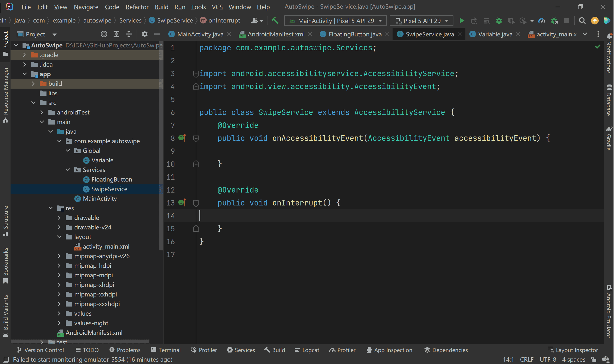
Task: Click the IDE status icon at bottom-right corner
Action: (x=606, y=360)
